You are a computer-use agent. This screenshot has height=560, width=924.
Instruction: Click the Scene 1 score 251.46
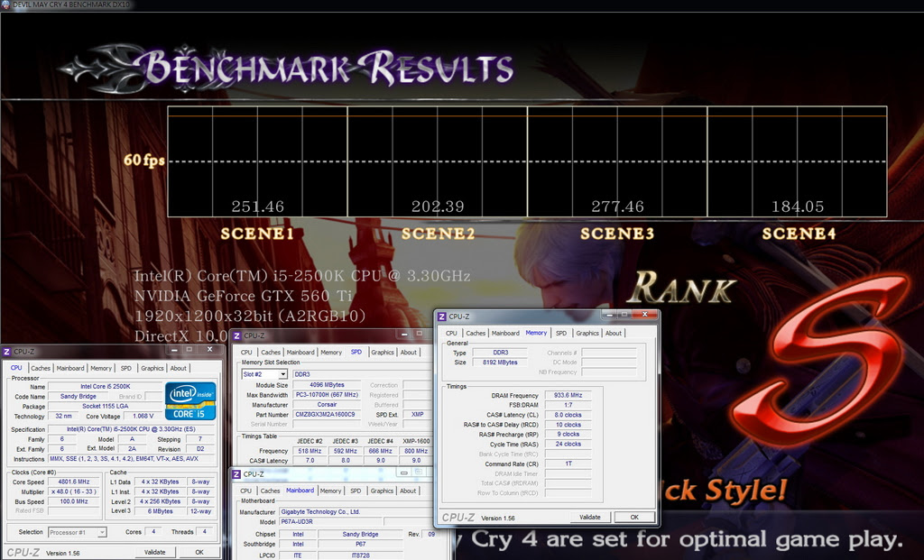tap(258, 207)
